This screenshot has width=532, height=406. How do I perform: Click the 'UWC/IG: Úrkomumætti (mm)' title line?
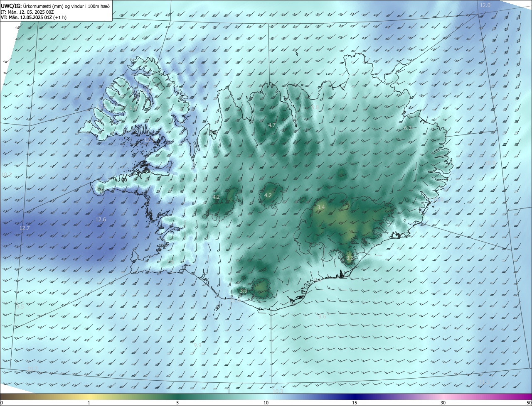[55, 6]
